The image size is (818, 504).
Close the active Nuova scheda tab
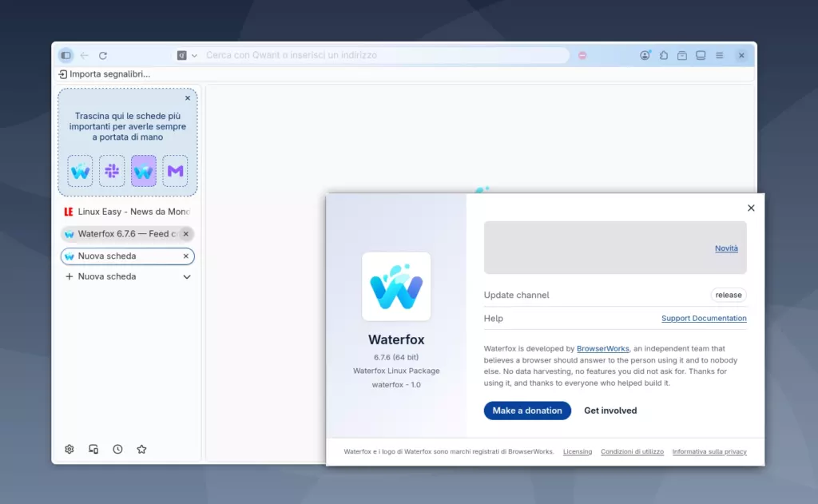[185, 256]
